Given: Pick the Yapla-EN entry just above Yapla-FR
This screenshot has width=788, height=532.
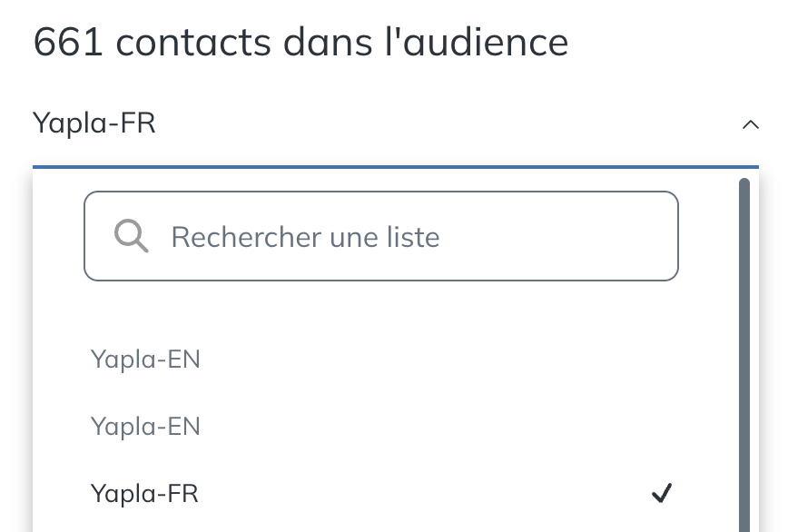Looking at the screenshot, I should 145,427.
